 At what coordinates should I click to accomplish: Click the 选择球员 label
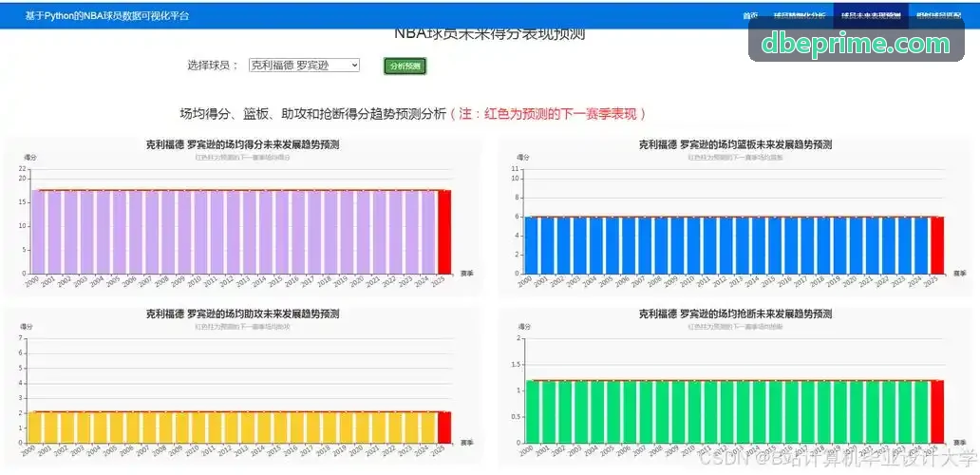(x=213, y=65)
